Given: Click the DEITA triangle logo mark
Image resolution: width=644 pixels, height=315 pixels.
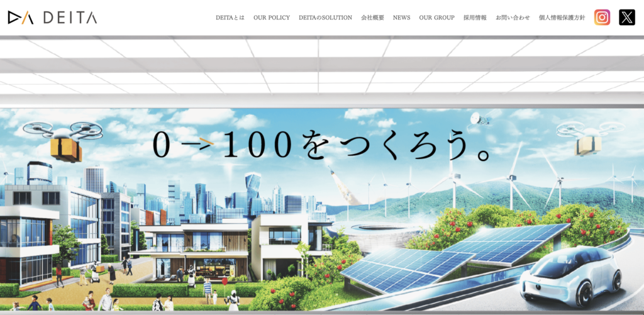Looking at the screenshot, I should (x=21, y=18).
